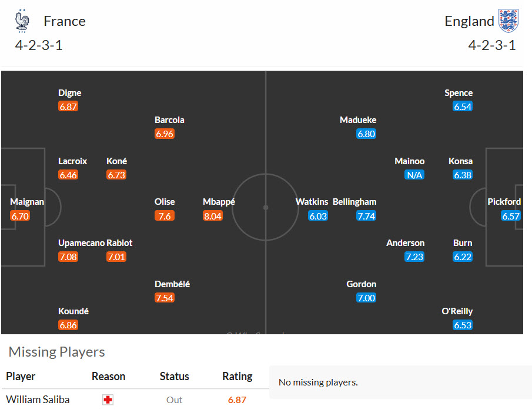Click O'Reilly's 6.53 rating badge
Image resolution: width=532 pixels, height=419 pixels.
(x=463, y=325)
